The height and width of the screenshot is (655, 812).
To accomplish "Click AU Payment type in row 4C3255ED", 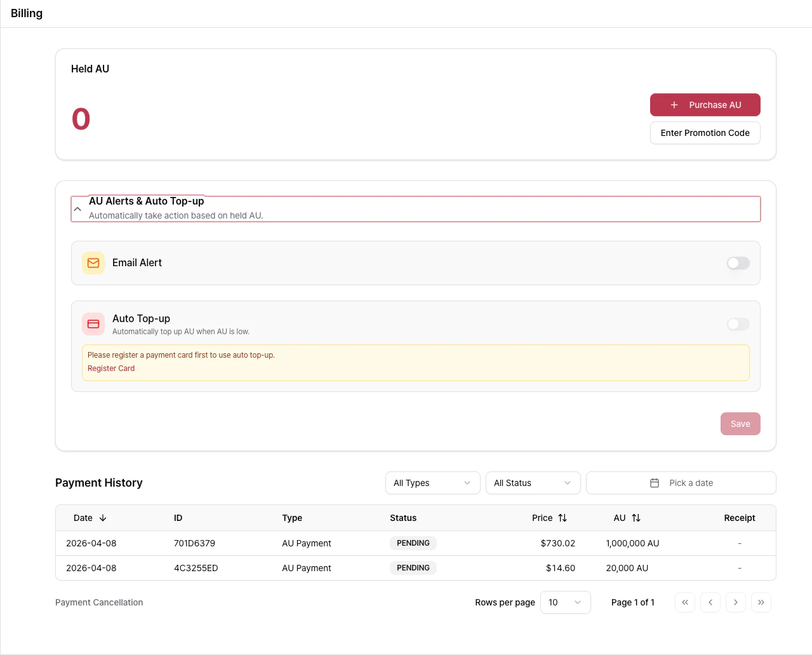I will click(307, 568).
